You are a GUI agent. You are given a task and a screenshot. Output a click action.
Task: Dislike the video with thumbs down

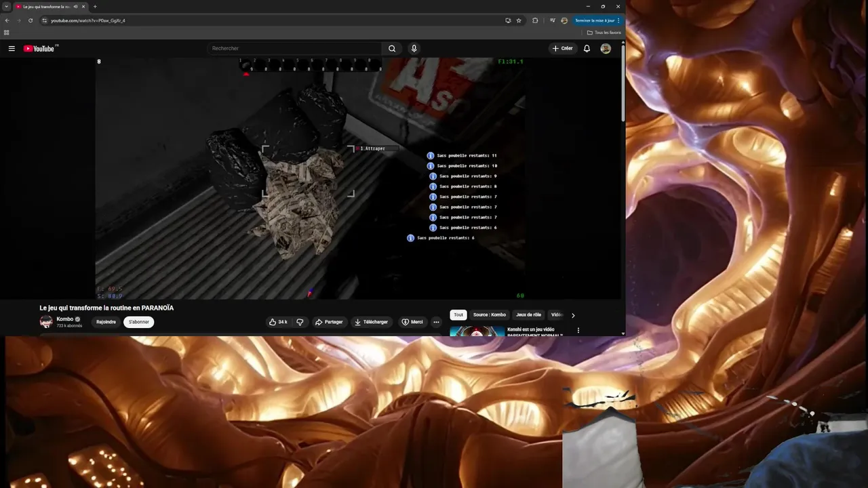click(300, 322)
